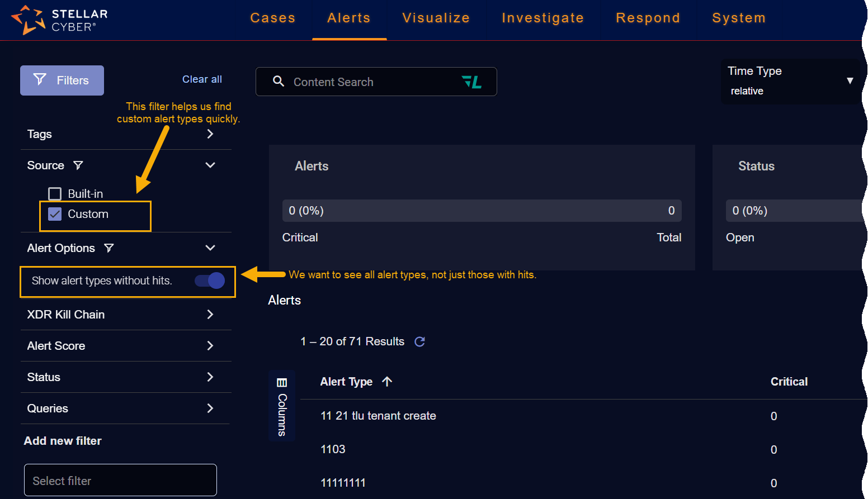Click the Select filter input field

click(120, 481)
